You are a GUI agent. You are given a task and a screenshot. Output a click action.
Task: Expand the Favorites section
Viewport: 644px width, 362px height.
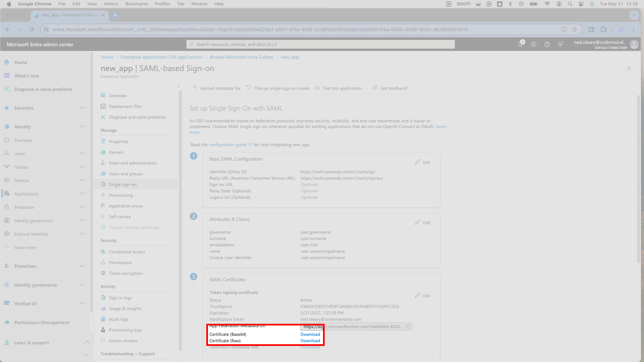tap(82, 108)
